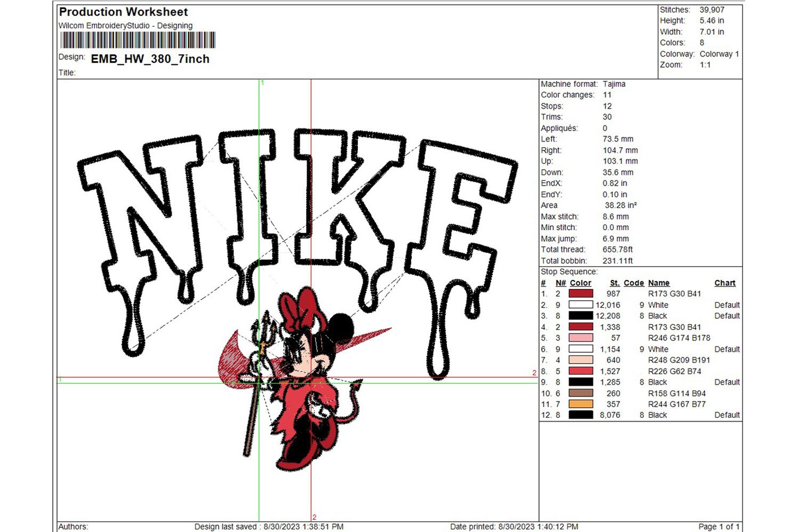Click the red swatch beside 1,338 stitches
The height and width of the screenshot is (532, 800).
pyautogui.click(x=581, y=327)
